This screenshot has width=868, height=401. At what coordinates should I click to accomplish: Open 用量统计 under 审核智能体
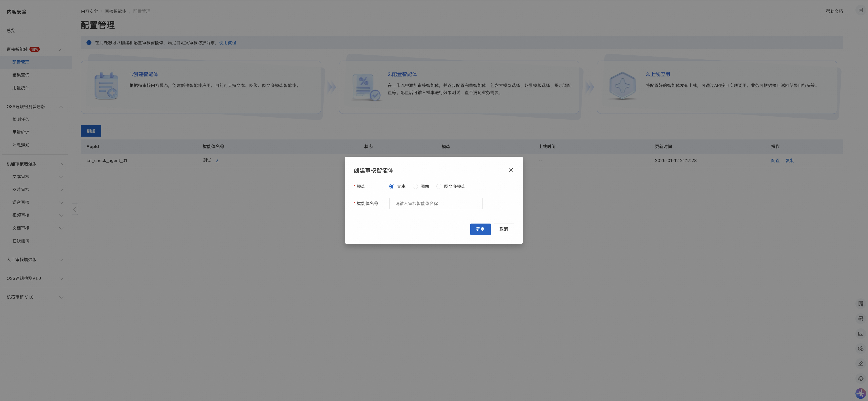tap(21, 88)
